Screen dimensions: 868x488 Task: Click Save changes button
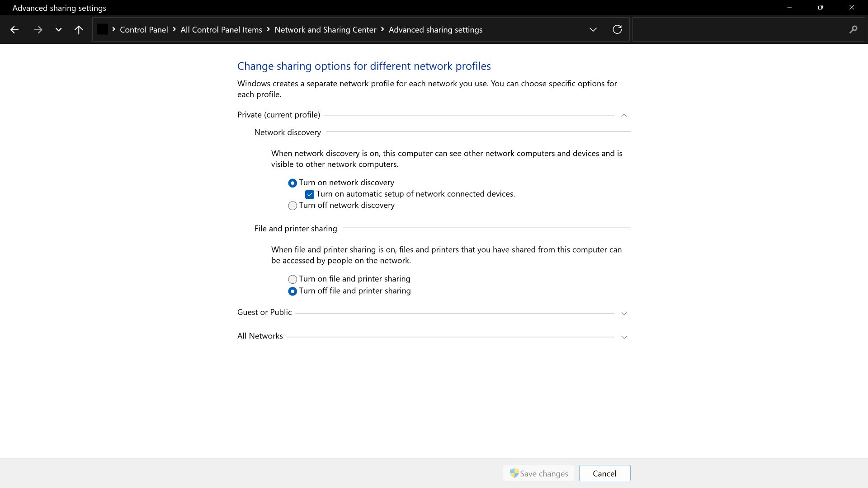(538, 474)
